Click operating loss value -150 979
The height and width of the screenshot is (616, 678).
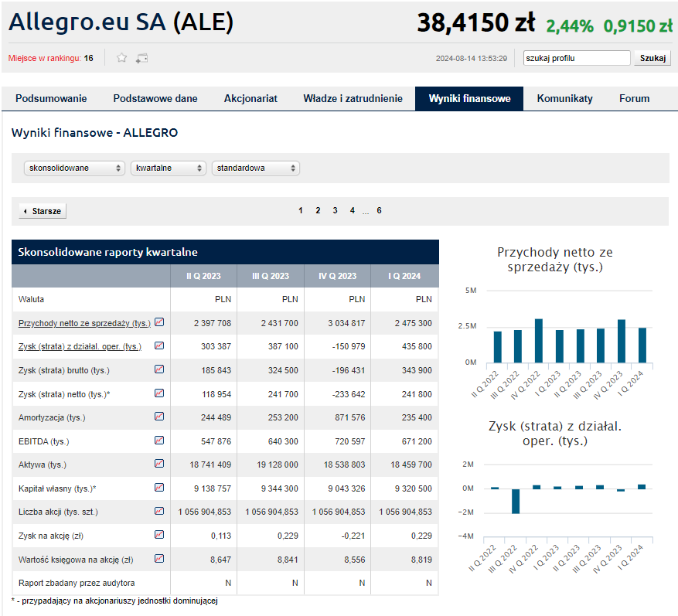[349, 346]
